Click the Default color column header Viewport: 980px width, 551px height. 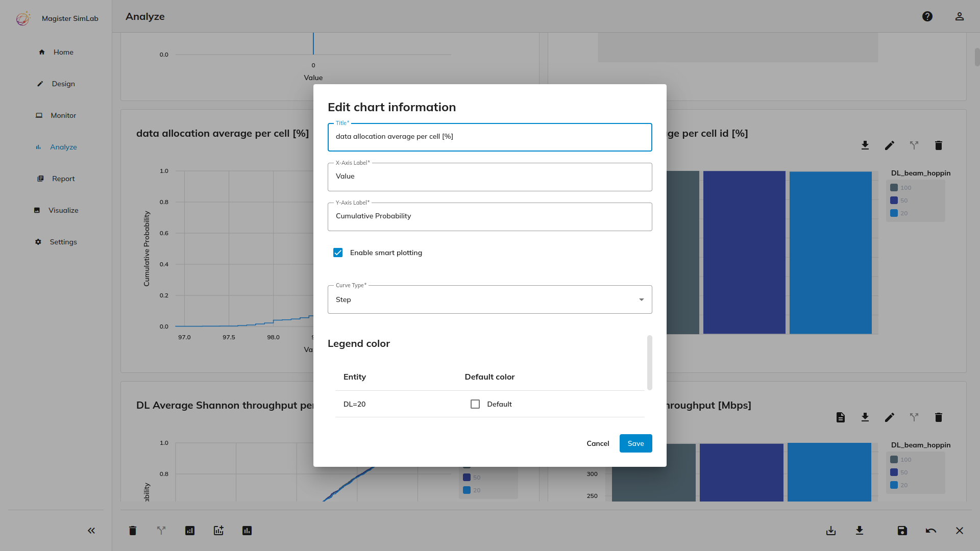click(x=489, y=377)
